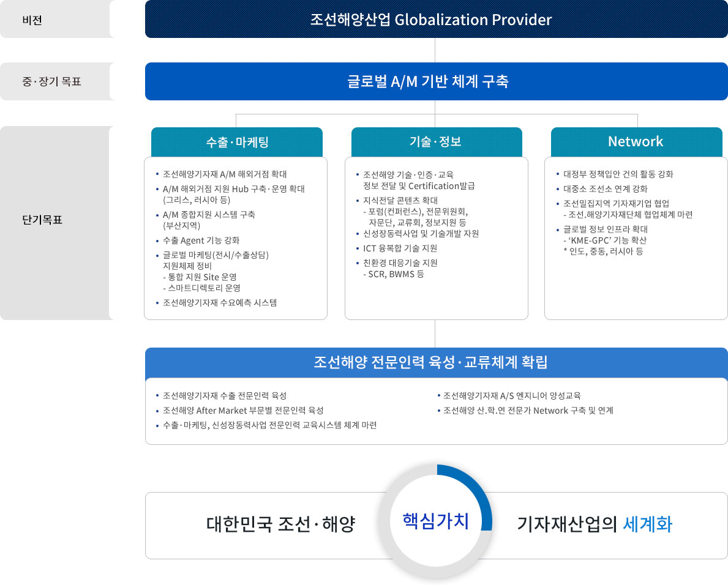The image size is (728, 585).
Task: Click (그리스, 러시아 등) line
Action: point(197,200)
